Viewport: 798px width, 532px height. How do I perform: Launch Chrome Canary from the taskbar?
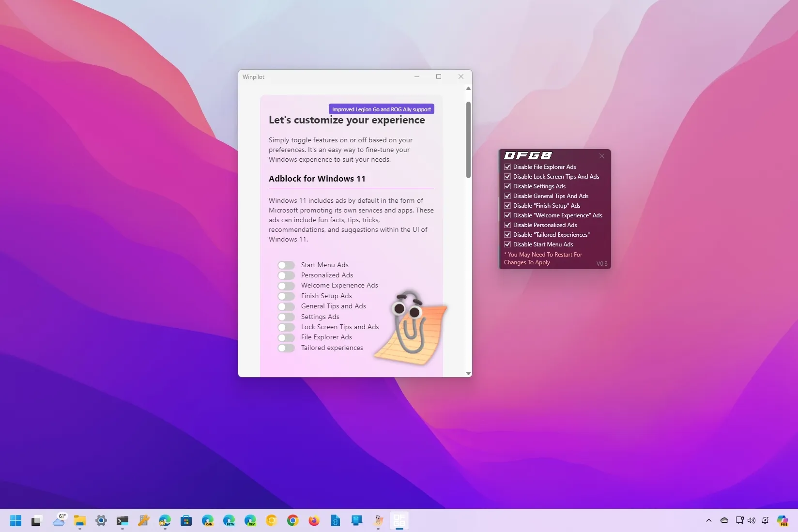(x=272, y=521)
